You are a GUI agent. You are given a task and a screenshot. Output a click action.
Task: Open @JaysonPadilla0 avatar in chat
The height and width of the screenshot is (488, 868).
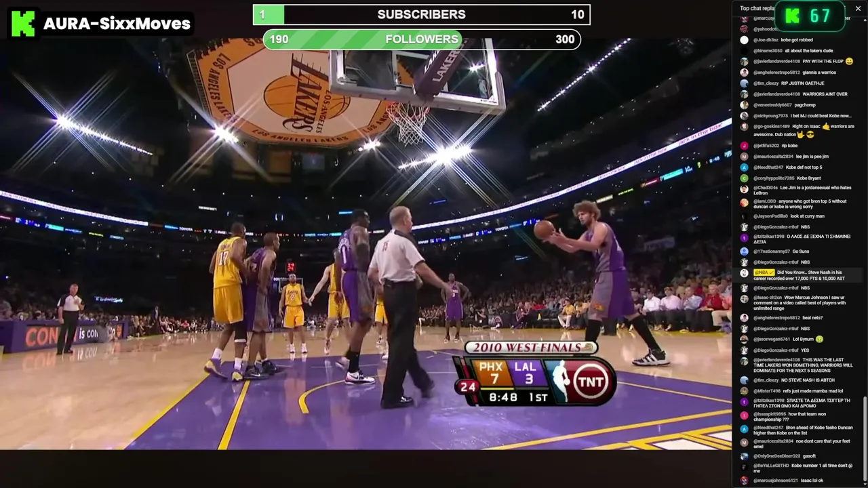(744, 216)
